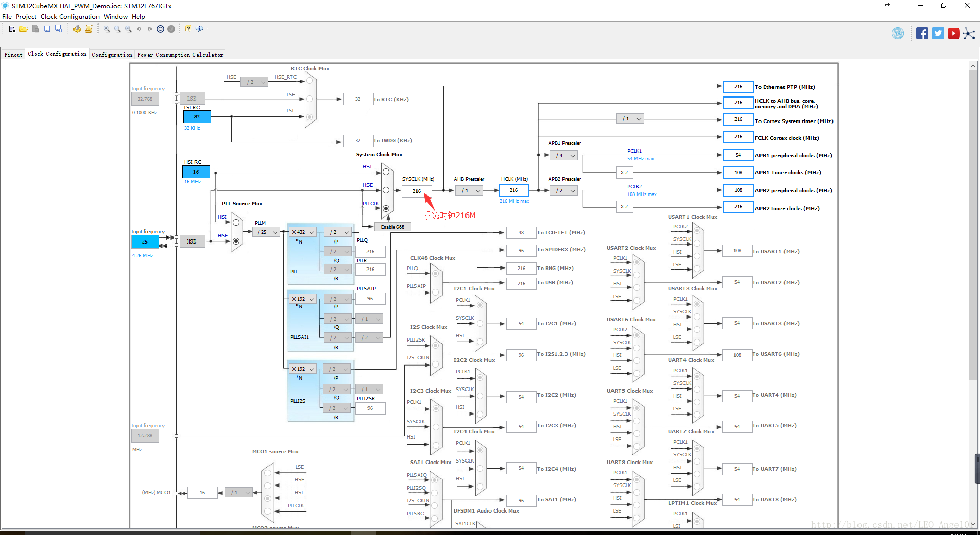
Task: Open the PLL /P divider /2 dropdown
Action: [338, 232]
